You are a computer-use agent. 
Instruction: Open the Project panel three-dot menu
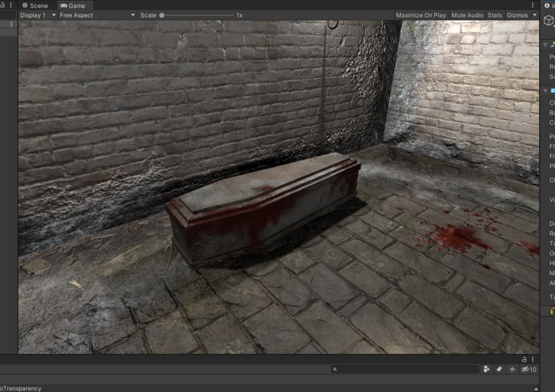[533, 359]
